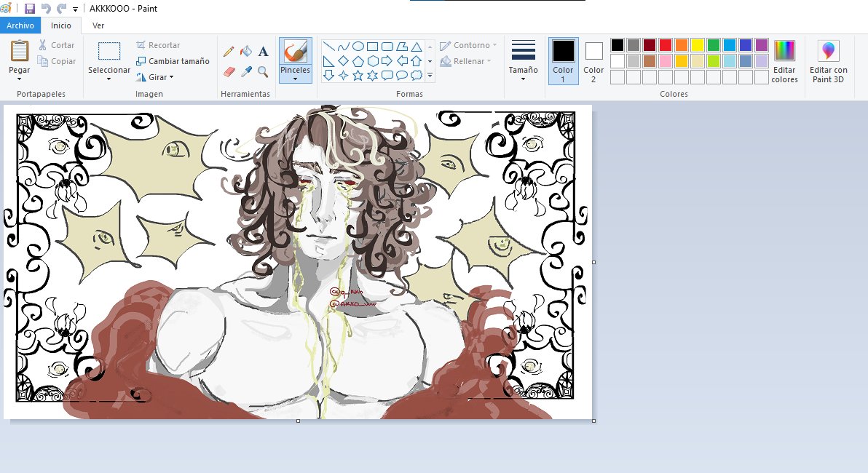This screenshot has width=868, height=473.
Task: Choose the Five-point star shape
Action: pyautogui.click(x=358, y=75)
